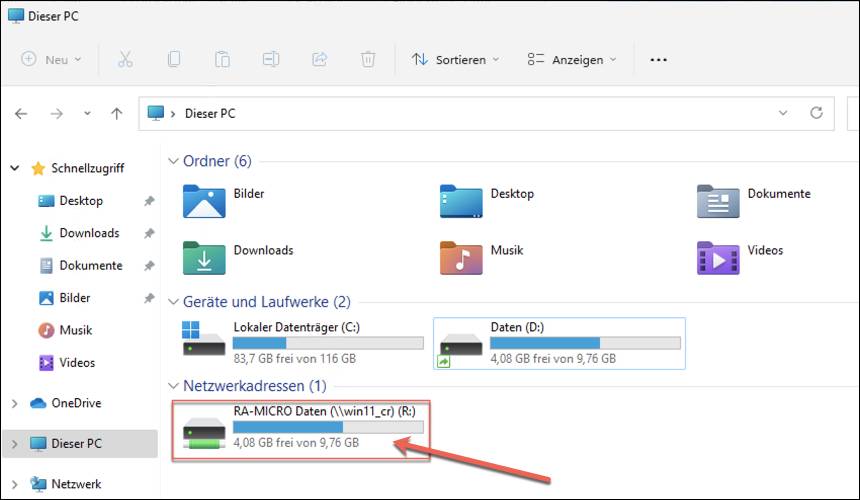Expand the Netzwerk tree node
The height and width of the screenshot is (500, 860).
[15, 485]
